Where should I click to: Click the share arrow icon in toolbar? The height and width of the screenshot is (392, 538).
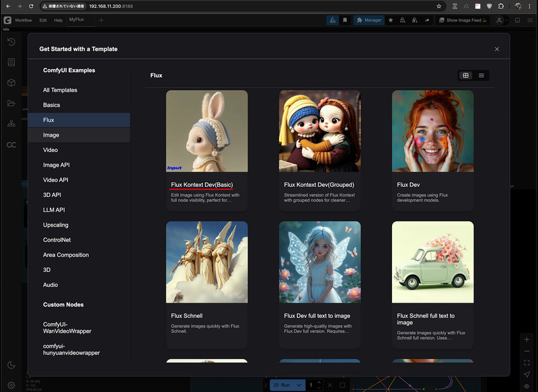pos(427,20)
